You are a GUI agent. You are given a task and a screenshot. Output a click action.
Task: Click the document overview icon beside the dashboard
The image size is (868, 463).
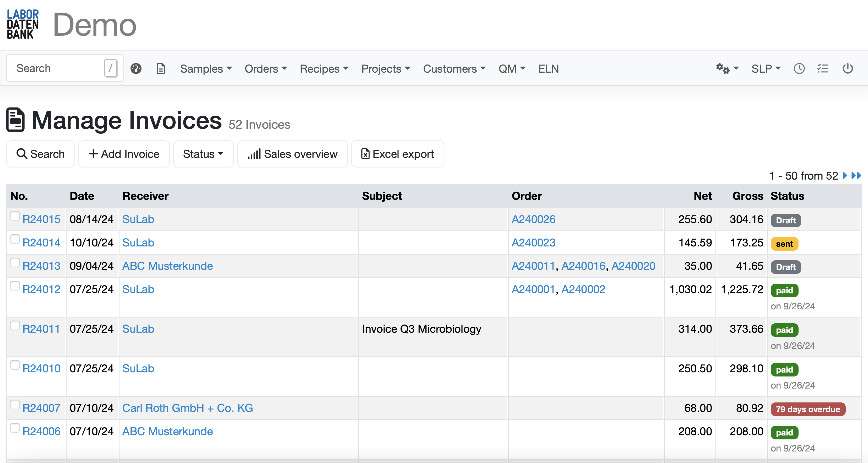coord(161,68)
